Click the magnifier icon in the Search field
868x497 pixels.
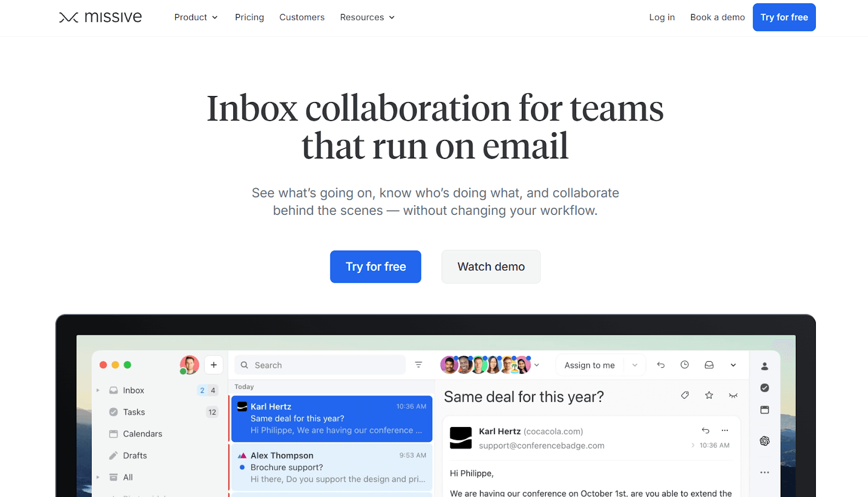(245, 365)
